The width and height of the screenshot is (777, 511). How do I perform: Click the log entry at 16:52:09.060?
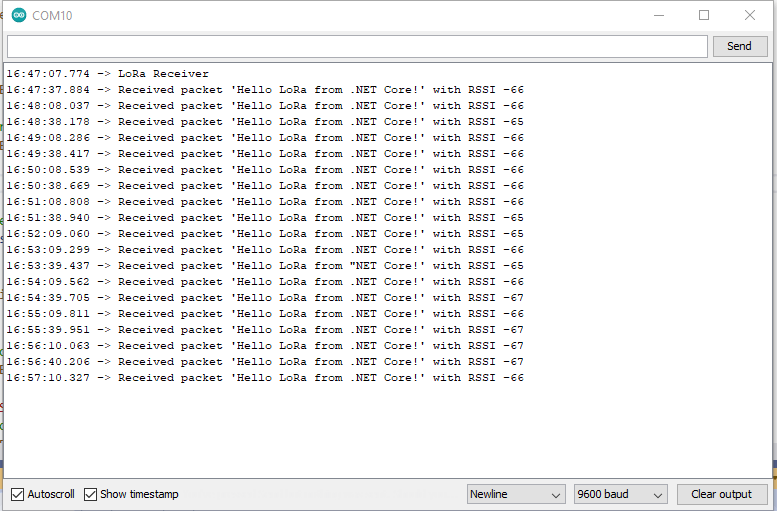pos(265,234)
